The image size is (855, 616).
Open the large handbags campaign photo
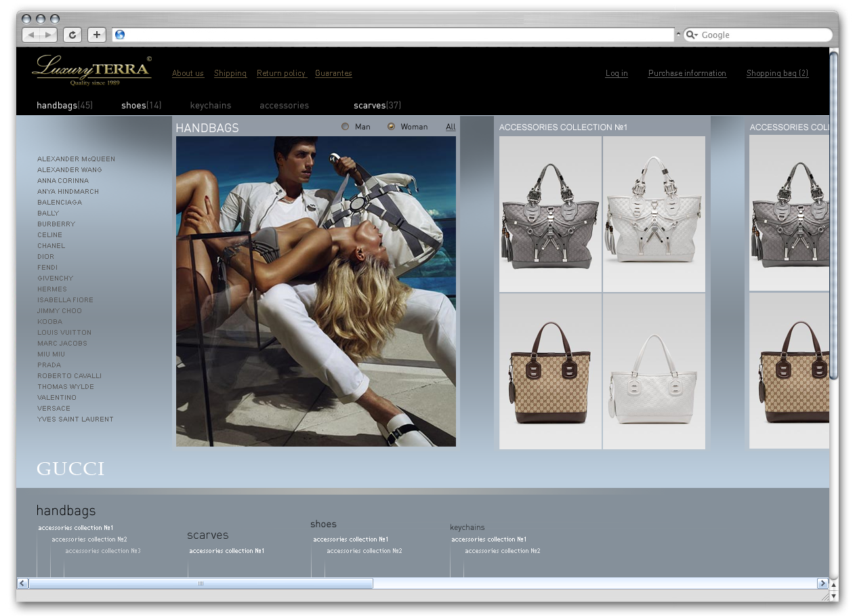tap(316, 291)
